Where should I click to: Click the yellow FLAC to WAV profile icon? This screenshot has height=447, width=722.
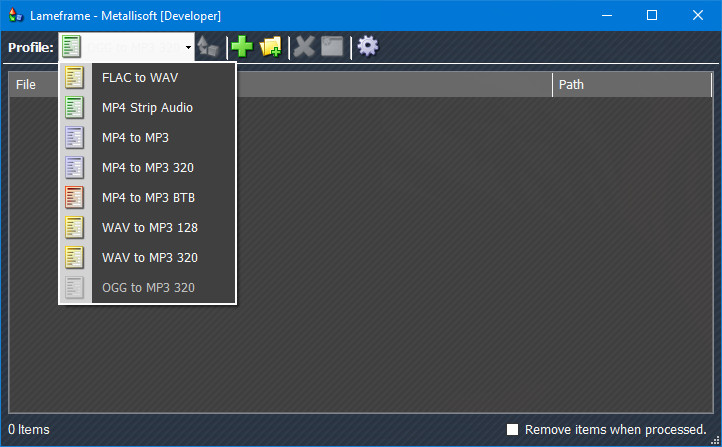click(x=75, y=78)
